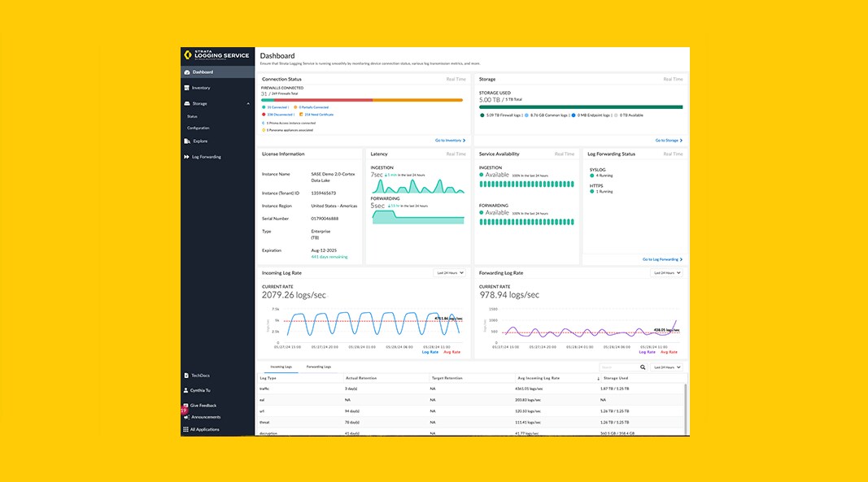Image resolution: width=868 pixels, height=482 pixels.
Task: Select the Incoming Logs tab
Action: pos(281,367)
